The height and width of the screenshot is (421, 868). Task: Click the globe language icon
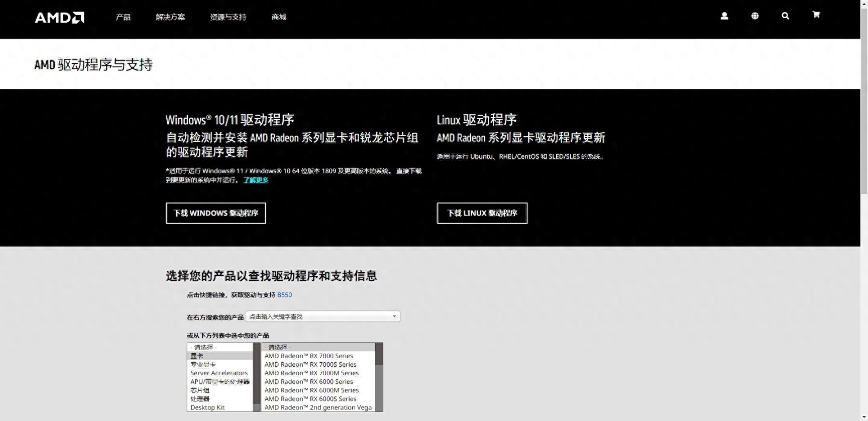point(755,16)
